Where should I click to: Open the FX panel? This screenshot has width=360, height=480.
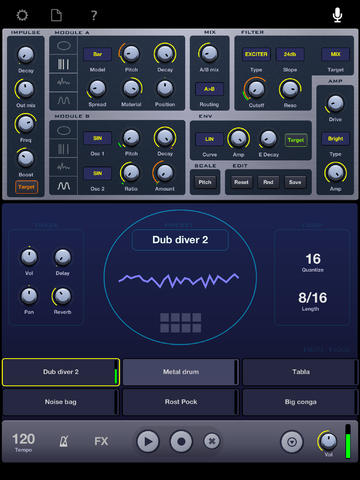[x=101, y=441]
